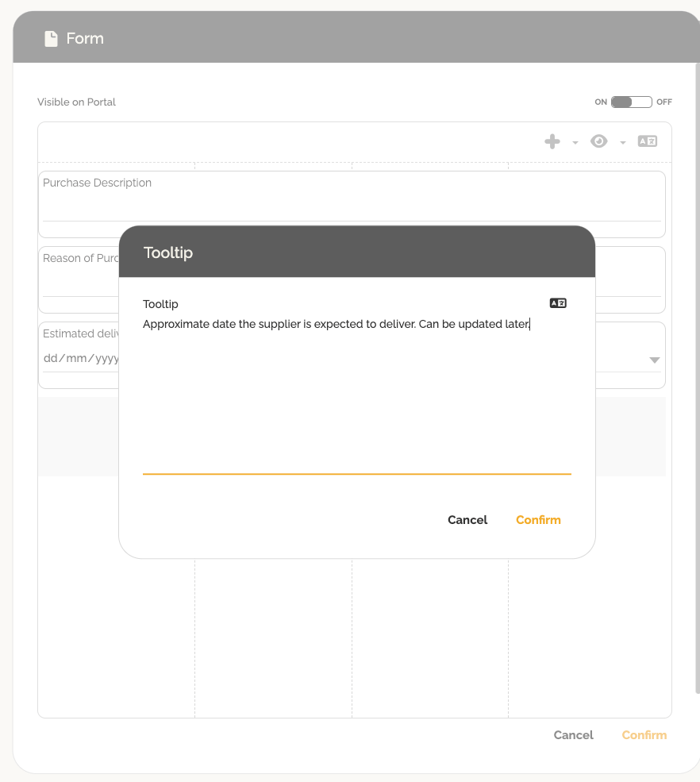Click Cancel at the bottom of the form
This screenshot has width=700, height=782.
click(x=573, y=735)
